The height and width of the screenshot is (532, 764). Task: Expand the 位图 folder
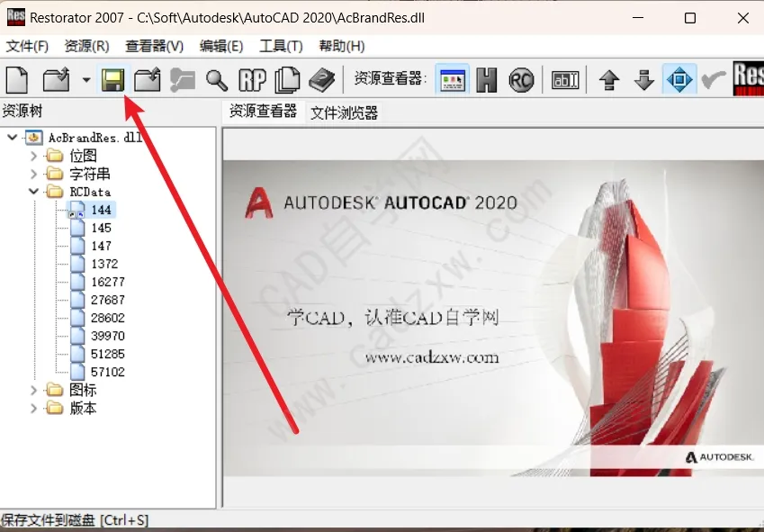click(x=33, y=156)
